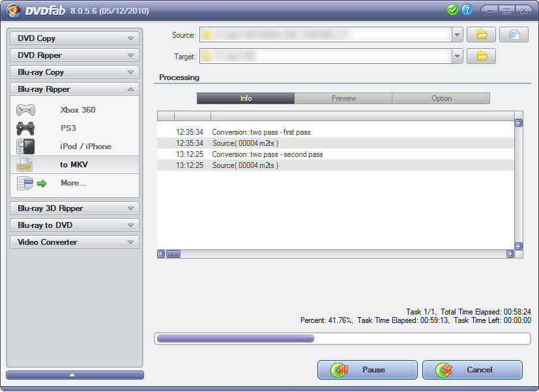Click the green checkmark status icon

coord(452,10)
